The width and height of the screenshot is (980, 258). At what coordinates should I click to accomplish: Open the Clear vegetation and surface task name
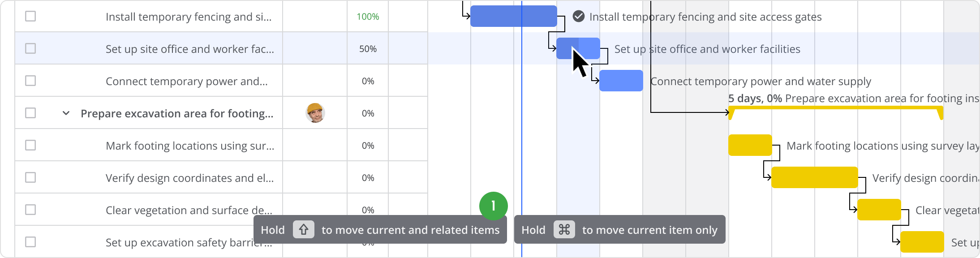point(189,210)
